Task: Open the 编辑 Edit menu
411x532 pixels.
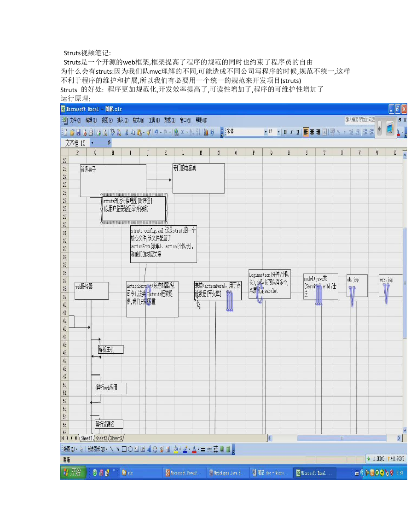Action: [91, 120]
